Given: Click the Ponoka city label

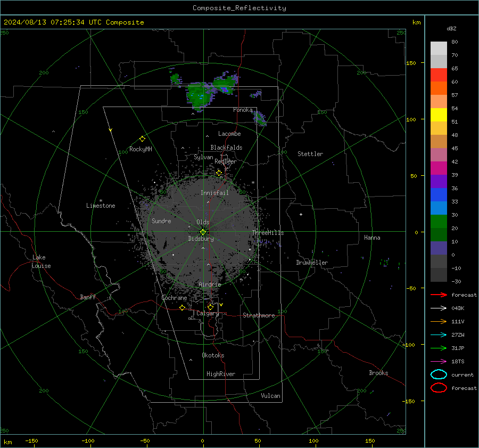Looking at the screenshot, I should coord(243,110).
